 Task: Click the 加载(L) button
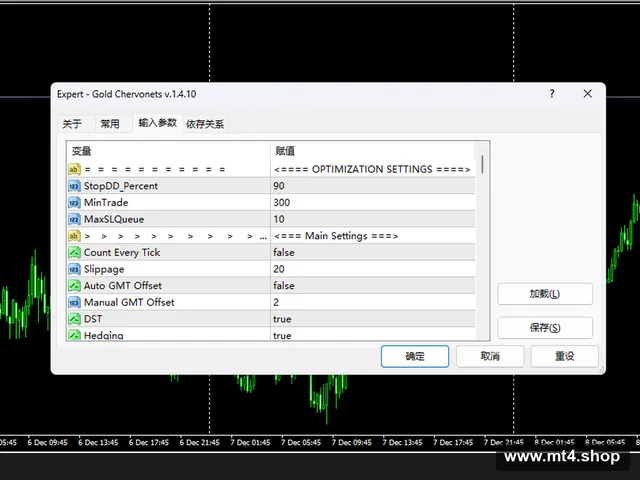click(545, 294)
